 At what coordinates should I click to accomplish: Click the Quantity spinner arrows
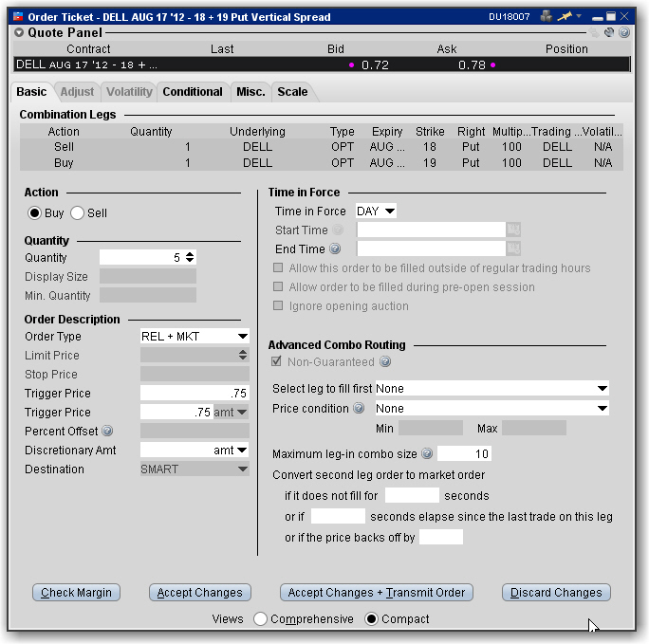190,257
